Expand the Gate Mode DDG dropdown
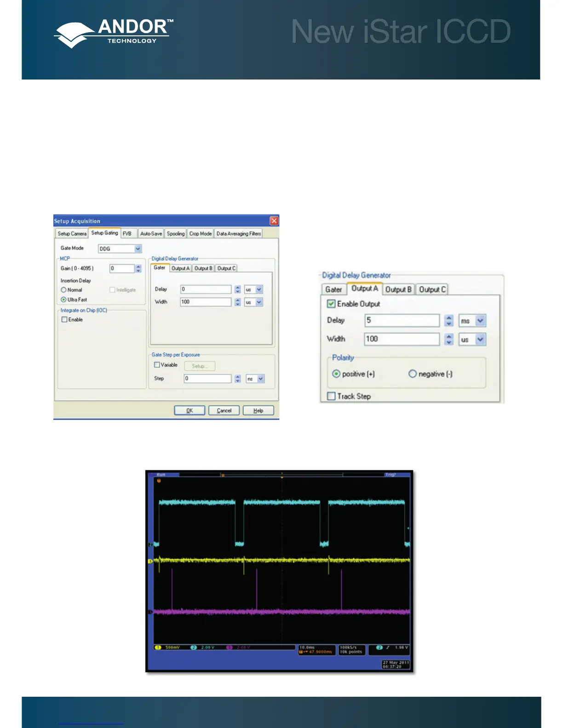Image resolution: width=563 pixels, height=728 pixels. point(138,249)
